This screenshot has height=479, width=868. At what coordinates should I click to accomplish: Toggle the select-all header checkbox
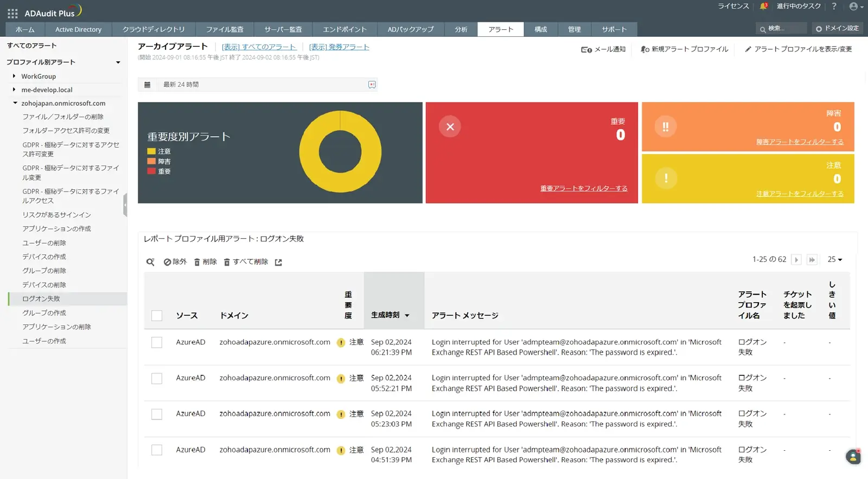point(157,316)
